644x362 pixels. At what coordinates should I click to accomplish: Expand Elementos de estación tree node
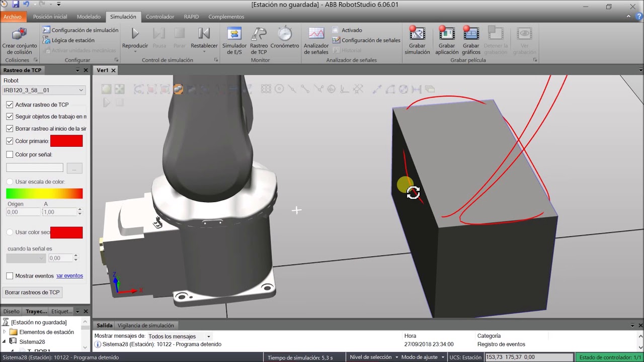[x=5, y=332]
